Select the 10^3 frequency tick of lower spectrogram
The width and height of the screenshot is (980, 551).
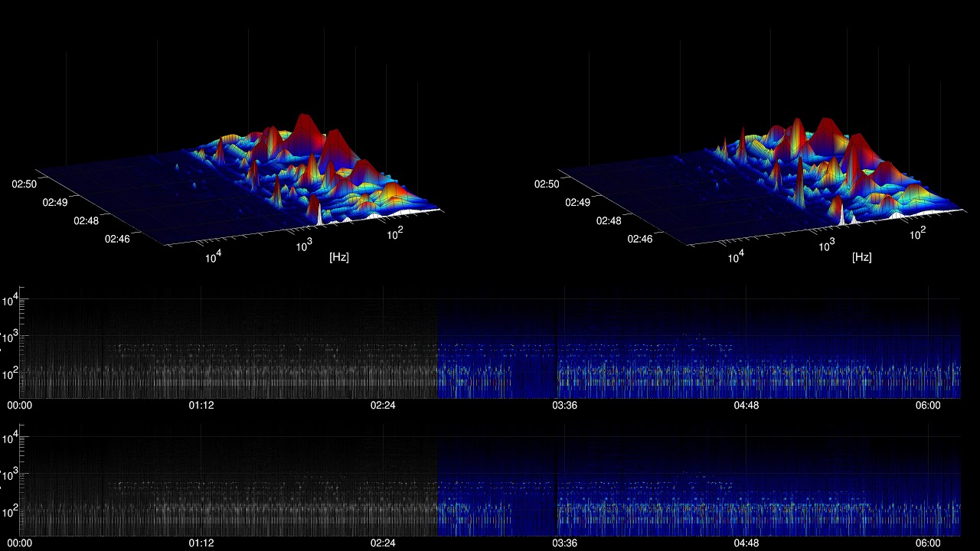[x=9, y=474]
